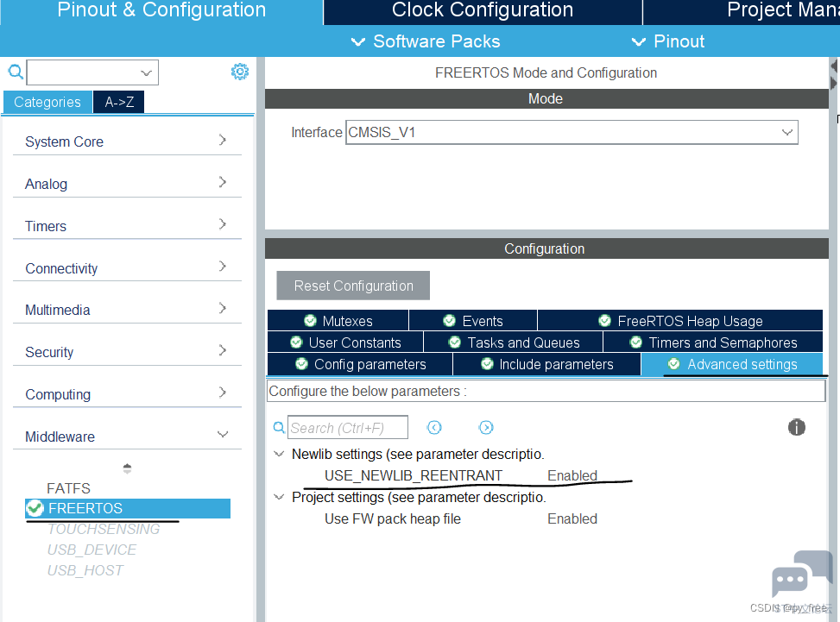This screenshot has height=622, width=840.
Task: Click the 'Configure the below parameters' box
Action: (x=546, y=391)
